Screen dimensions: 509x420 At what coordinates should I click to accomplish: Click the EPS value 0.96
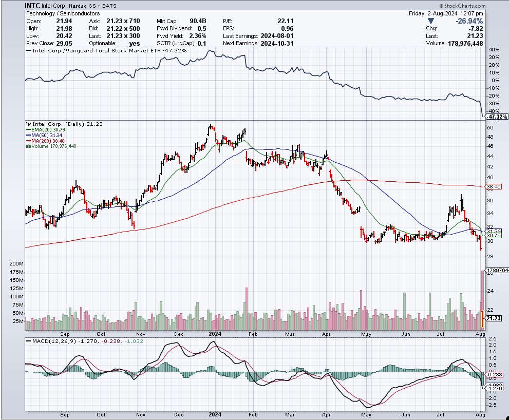(x=287, y=29)
